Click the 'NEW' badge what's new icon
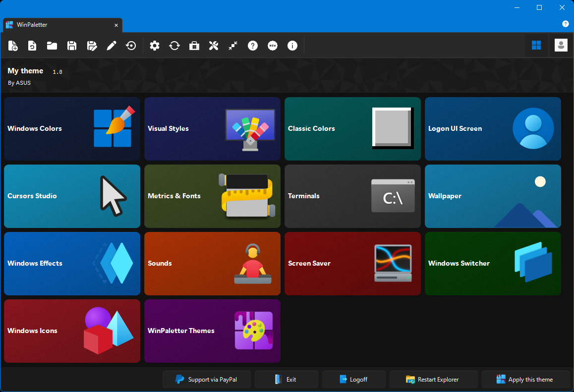Image resolution: width=574 pixels, height=392 pixels. tap(273, 46)
